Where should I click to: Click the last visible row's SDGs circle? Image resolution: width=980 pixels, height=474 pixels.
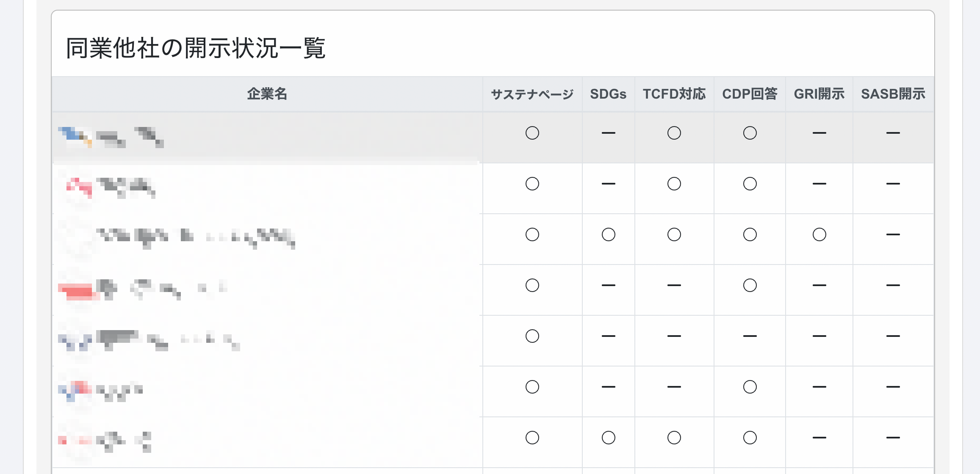tap(608, 438)
